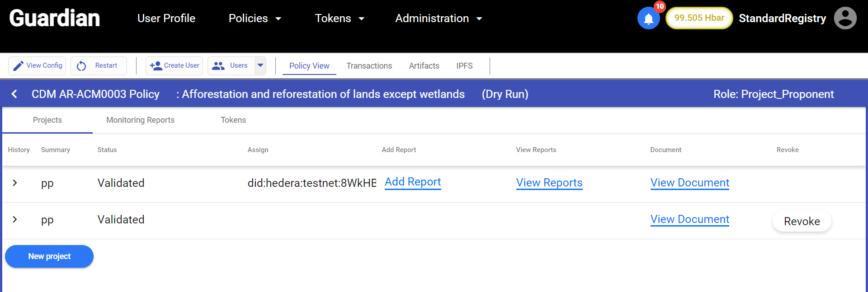The image size is (868, 292).
Task: Expand the Policies menu
Action: coord(255,19)
